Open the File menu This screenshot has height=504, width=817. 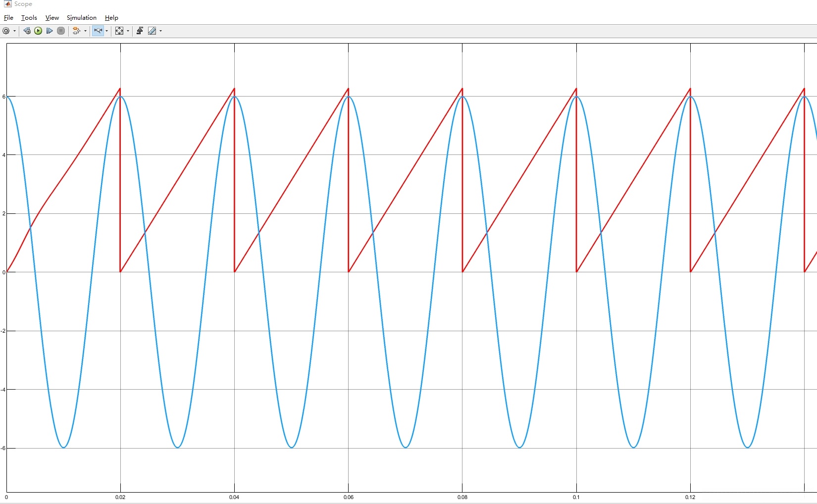coord(8,17)
